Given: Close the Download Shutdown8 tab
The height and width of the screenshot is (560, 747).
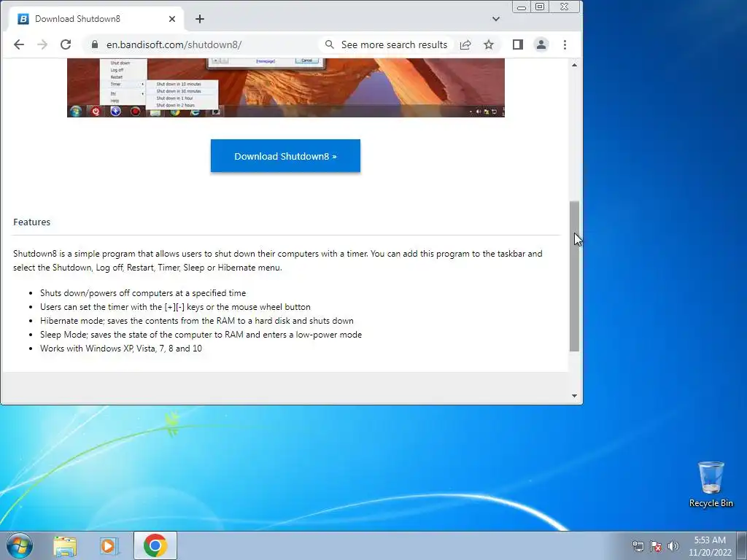Looking at the screenshot, I should [172, 19].
